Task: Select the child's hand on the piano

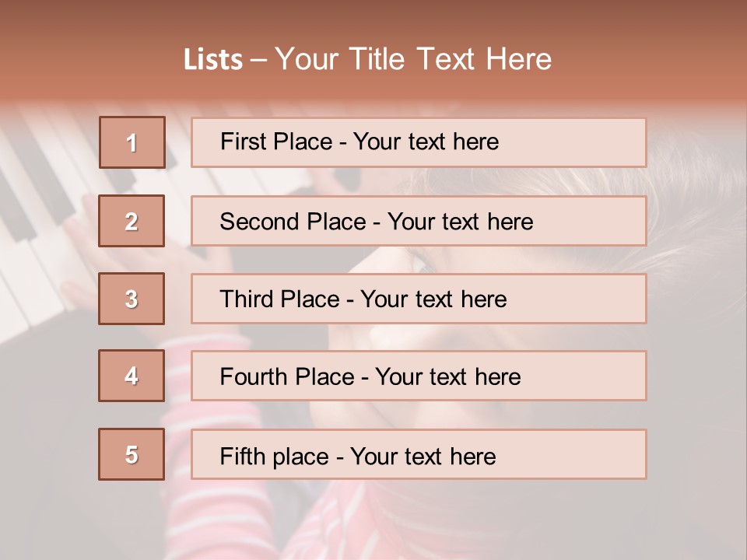Action: (x=82, y=233)
